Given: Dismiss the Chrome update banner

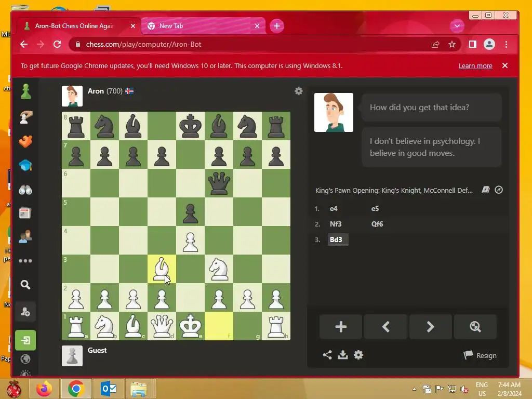Looking at the screenshot, I should point(505,65).
